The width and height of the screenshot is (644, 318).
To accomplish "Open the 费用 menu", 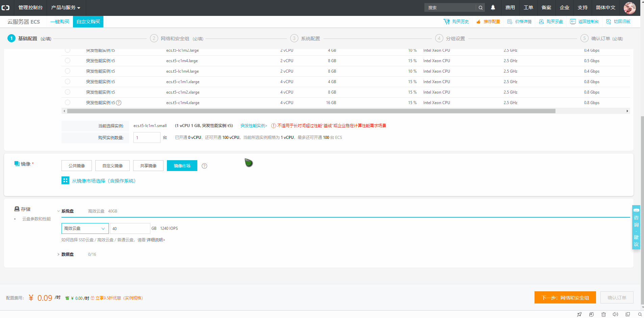I will (510, 7).
